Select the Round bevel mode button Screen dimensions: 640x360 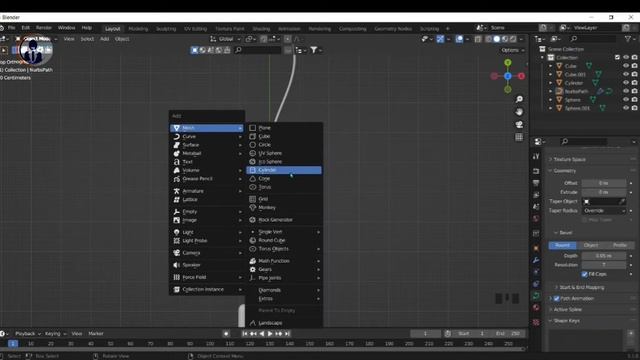tap(562, 245)
